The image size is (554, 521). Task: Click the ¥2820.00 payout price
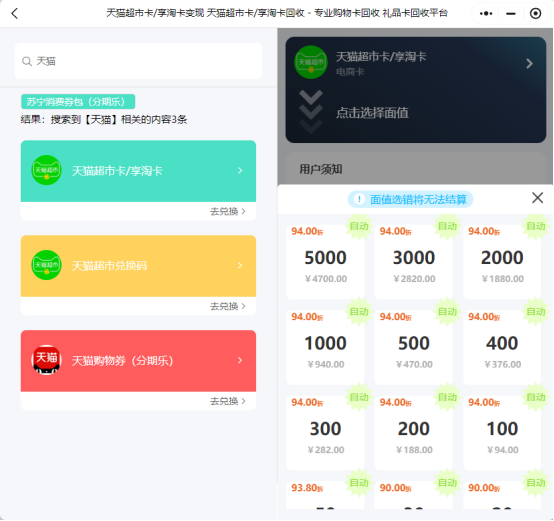[414, 279]
